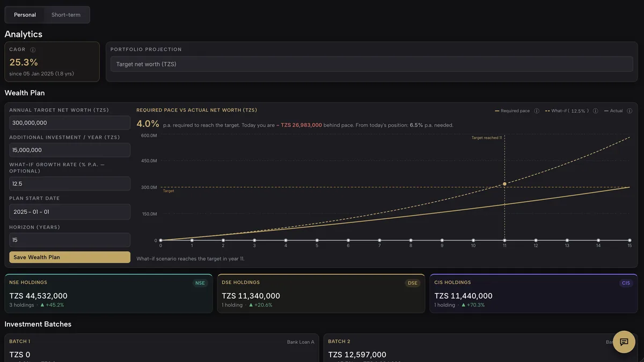This screenshot has height=362, width=644.
Task: Open the Batch 1 card
Action: pyautogui.click(x=162, y=348)
